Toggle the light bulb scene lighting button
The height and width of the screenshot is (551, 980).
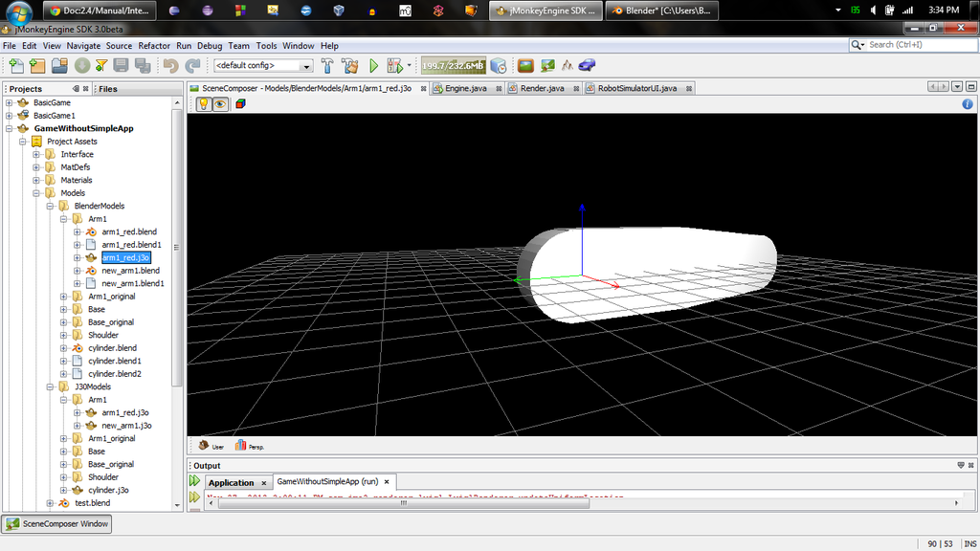[204, 103]
